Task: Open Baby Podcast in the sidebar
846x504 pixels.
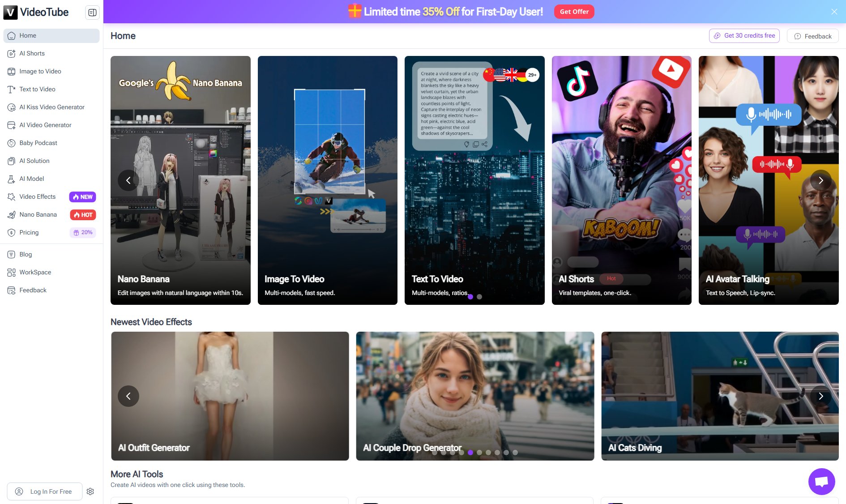Action: tap(38, 143)
